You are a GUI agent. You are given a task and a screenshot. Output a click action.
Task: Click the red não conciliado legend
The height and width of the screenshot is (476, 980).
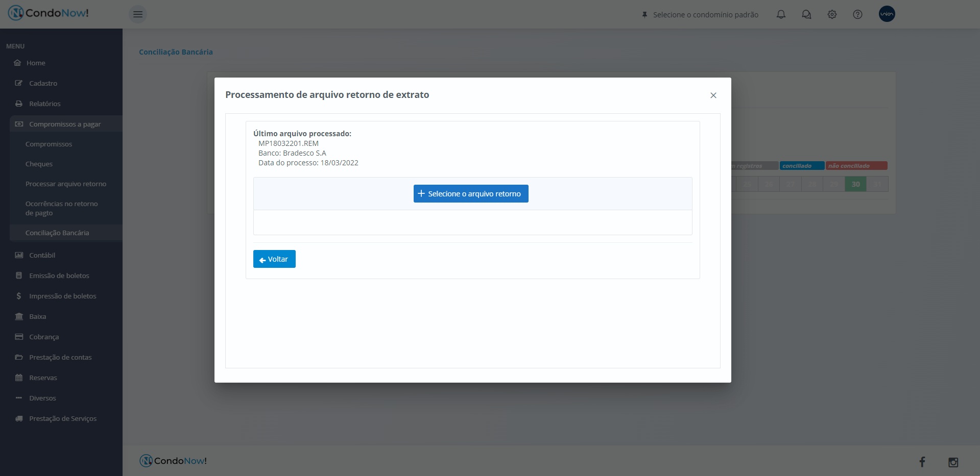[856, 166]
